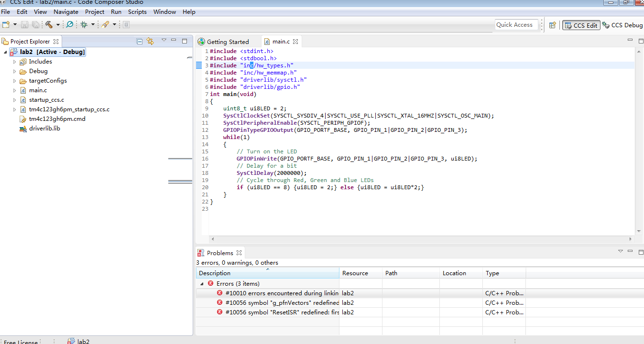Click the Search magnifier toolbar icon
The width and height of the screenshot is (644, 344).
pos(70,24)
